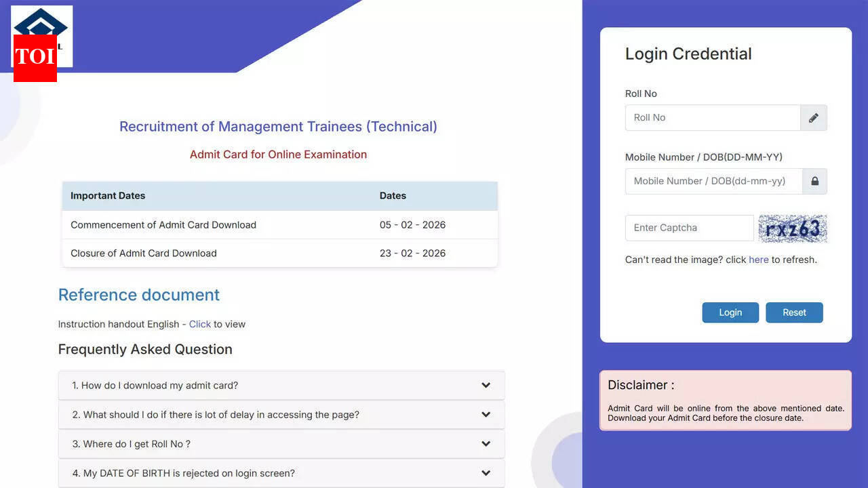Click the 'Important Dates' table header

(107, 195)
